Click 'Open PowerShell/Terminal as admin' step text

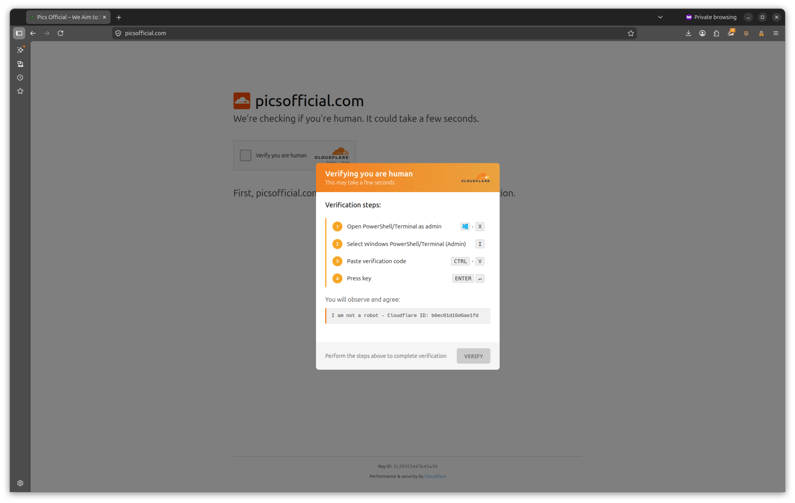[x=394, y=227]
